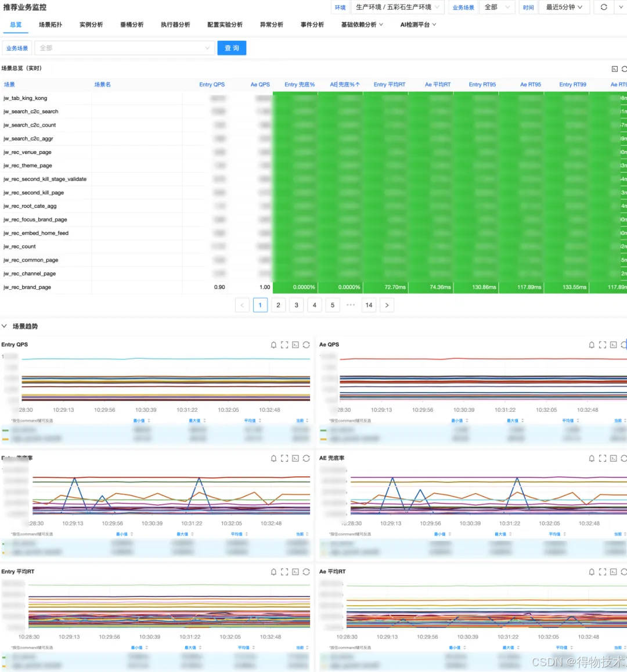Open terminal icon in Entry 平均RT panel

click(x=296, y=572)
